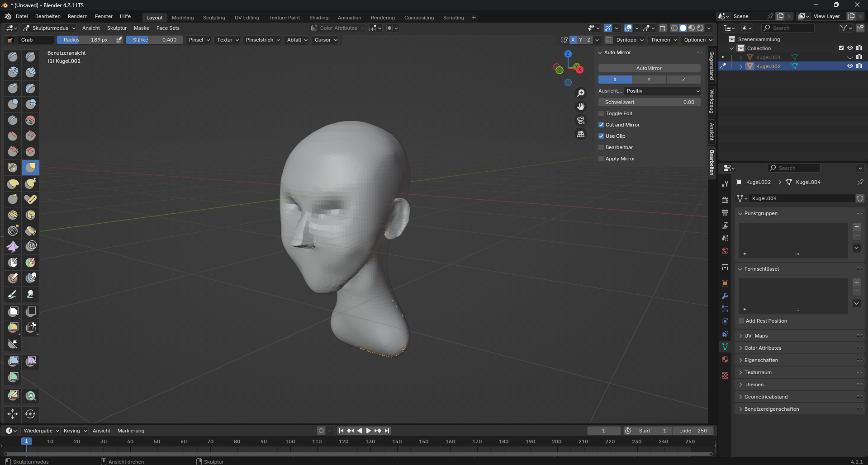Screen dimensions: 868x465
Task: Click the zoom magnifier icon in viewport
Action: tap(581, 93)
